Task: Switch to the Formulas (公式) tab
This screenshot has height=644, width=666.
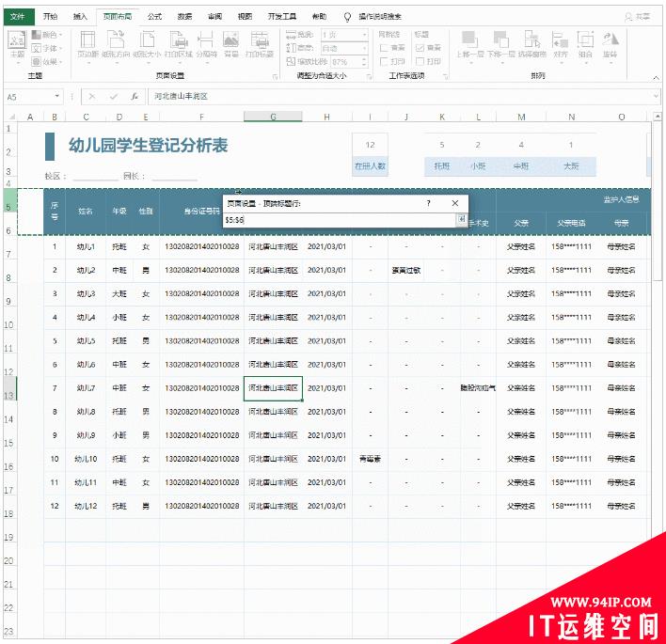Action: point(154,16)
